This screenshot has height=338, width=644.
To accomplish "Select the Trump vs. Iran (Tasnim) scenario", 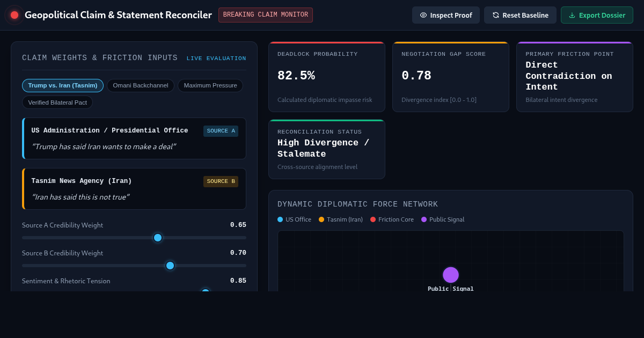I will [x=63, y=85].
